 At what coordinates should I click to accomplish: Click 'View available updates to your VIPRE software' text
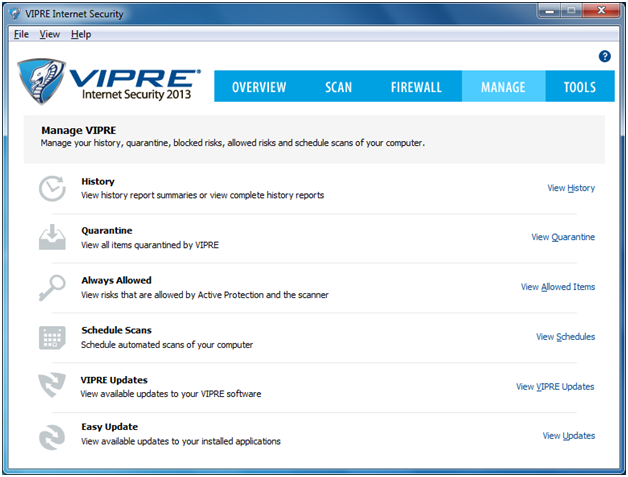[x=171, y=394]
